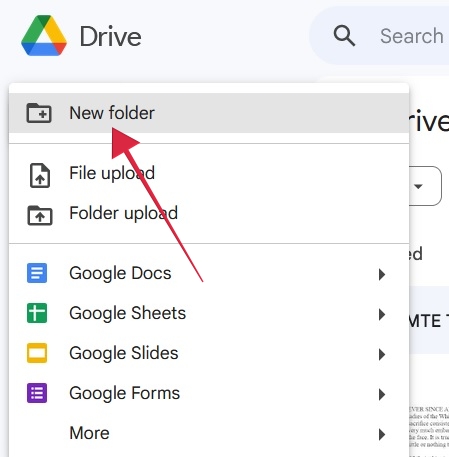Choose Google Sheets menu item

[x=209, y=313]
